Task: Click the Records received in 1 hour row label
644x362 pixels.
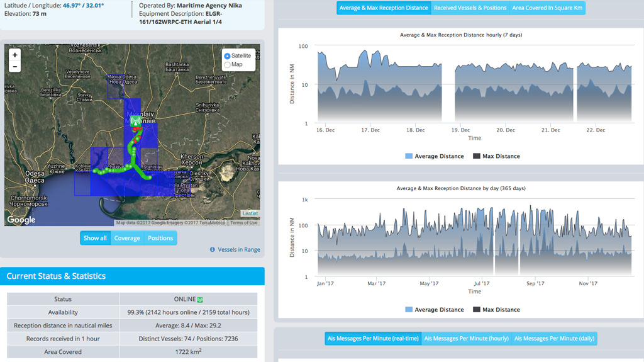Action: [x=63, y=339]
